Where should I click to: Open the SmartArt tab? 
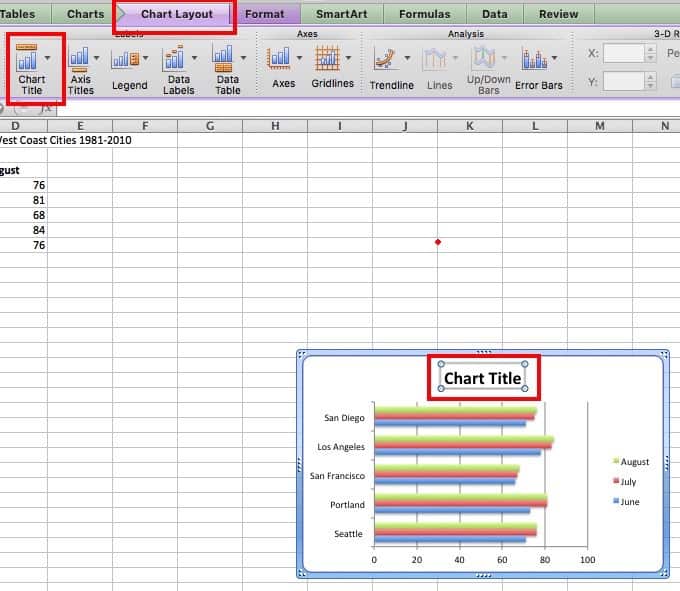342,14
